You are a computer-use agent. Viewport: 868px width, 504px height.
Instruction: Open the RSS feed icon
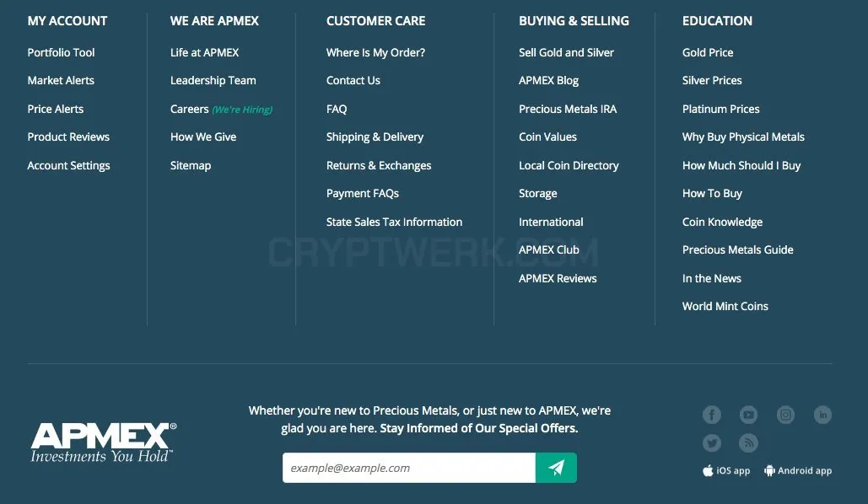click(x=748, y=442)
